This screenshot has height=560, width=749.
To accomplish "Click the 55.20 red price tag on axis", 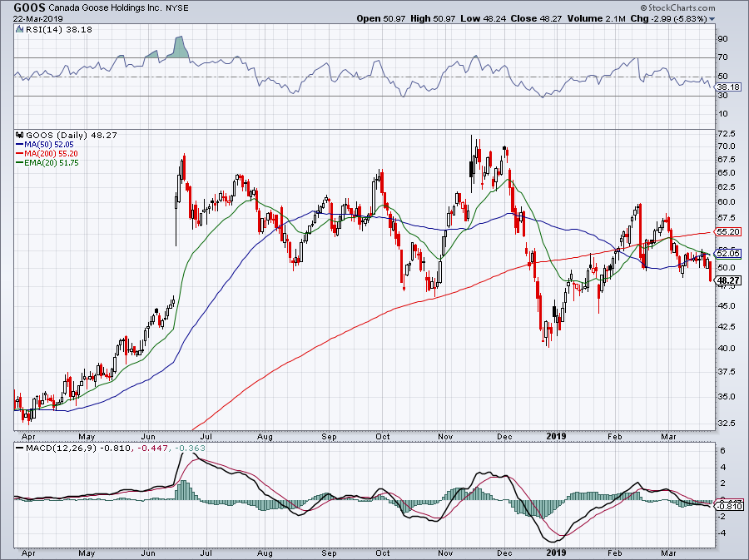I will (728, 231).
